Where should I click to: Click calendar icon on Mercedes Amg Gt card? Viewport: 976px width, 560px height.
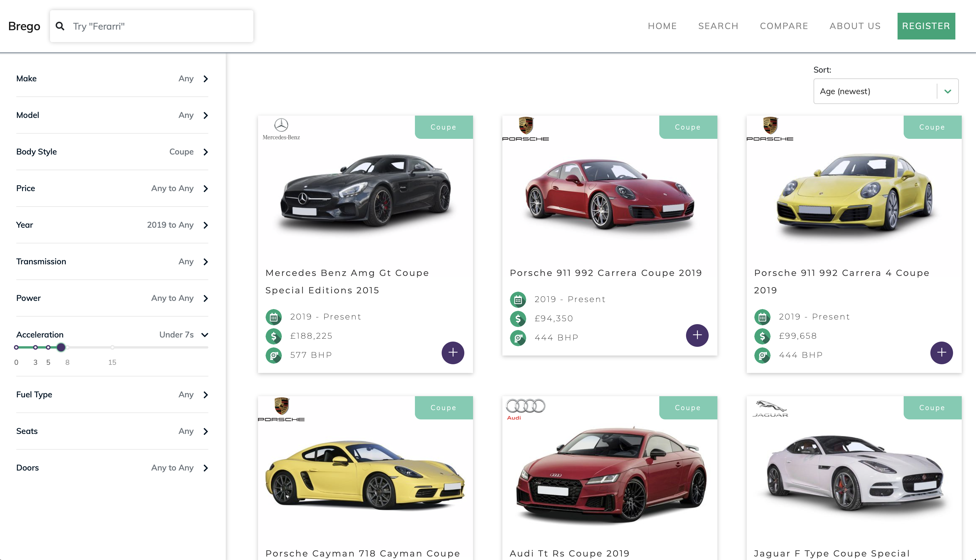coord(273,317)
